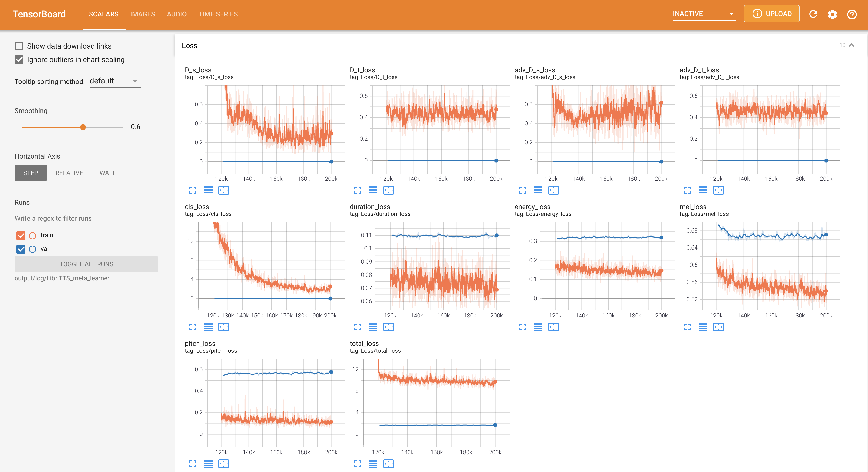Click the Smoothing slider handle
This screenshot has width=868, height=472.
[x=83, y=127]
